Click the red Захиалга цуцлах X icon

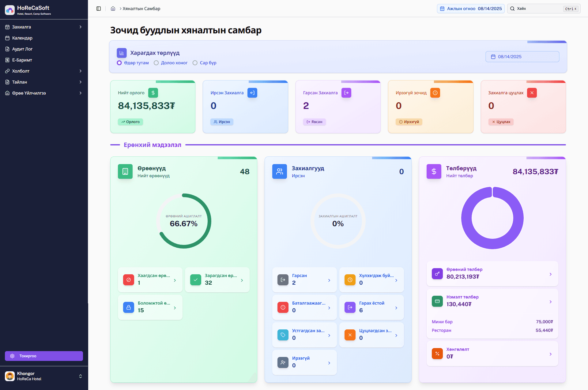click(532, 93)
